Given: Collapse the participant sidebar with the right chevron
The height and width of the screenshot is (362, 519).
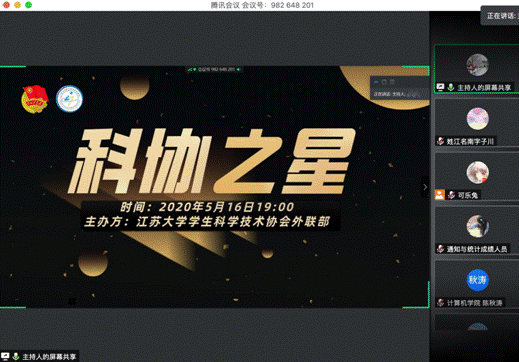Looking at the screenshot, I should click(425, 187).
